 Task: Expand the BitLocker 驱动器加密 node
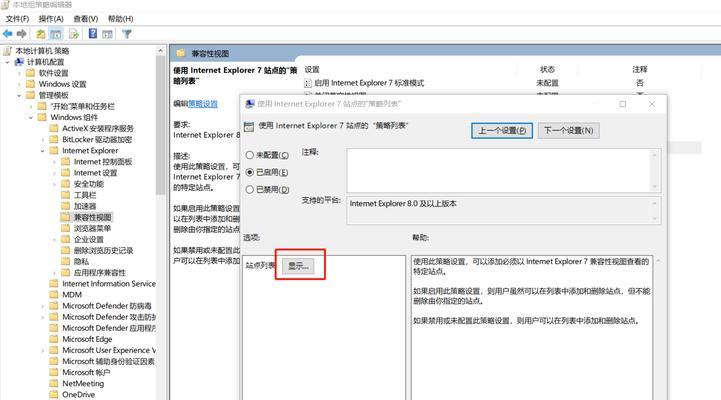coord(43,139)
